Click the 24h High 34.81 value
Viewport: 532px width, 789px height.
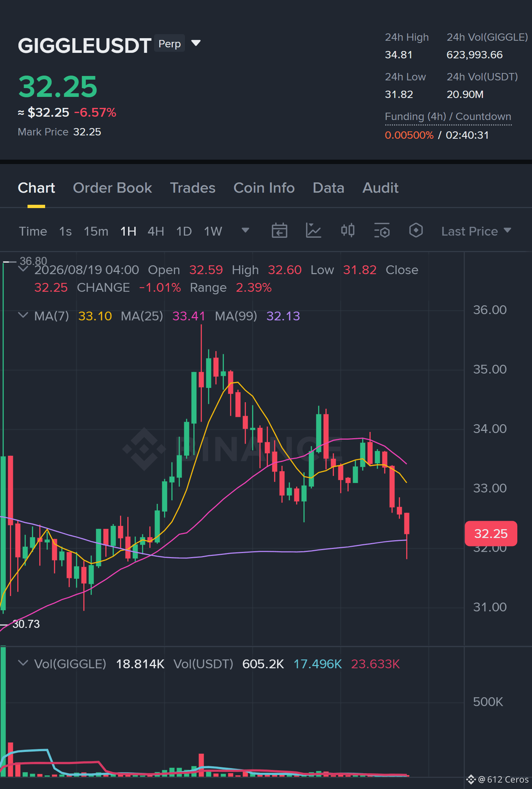(399, 55)
